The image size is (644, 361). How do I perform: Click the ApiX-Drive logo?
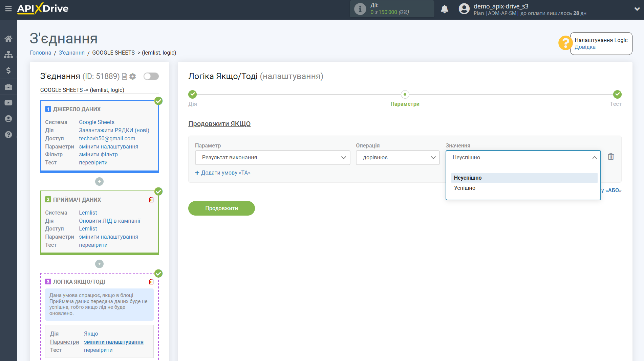coord(43,8)
